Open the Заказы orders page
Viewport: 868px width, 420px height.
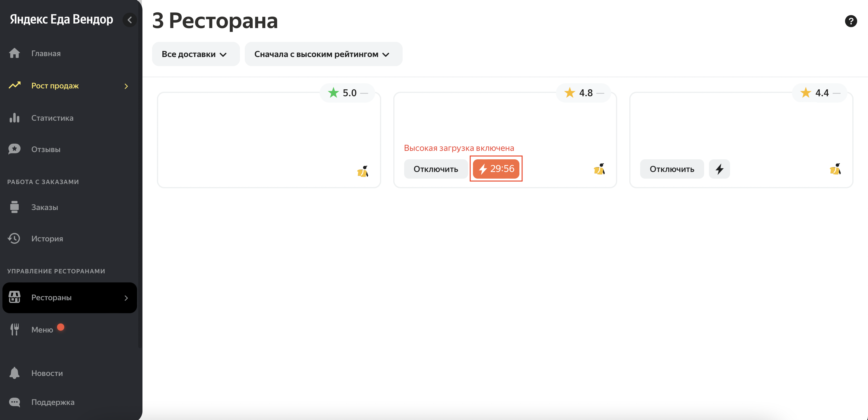click(x=44, y=207)
